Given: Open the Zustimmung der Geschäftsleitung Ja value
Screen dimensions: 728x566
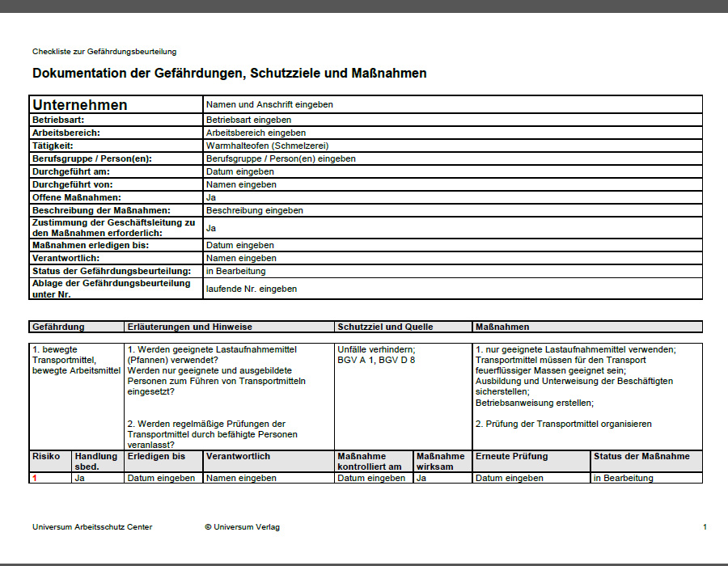Looking at the screenshot, I should 453,228.
